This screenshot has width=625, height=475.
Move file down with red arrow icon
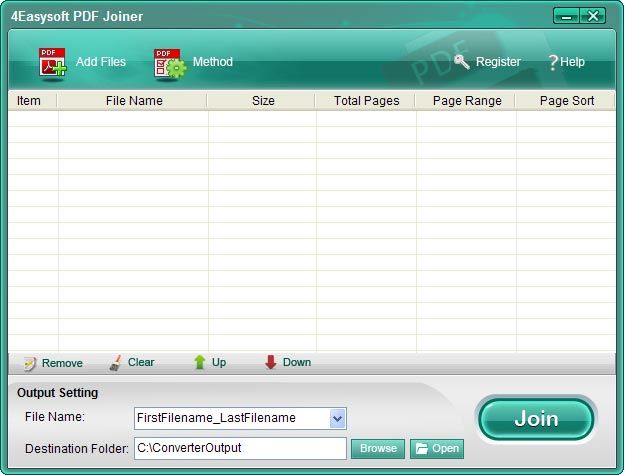pyautogui.click(x=271, y=362)
